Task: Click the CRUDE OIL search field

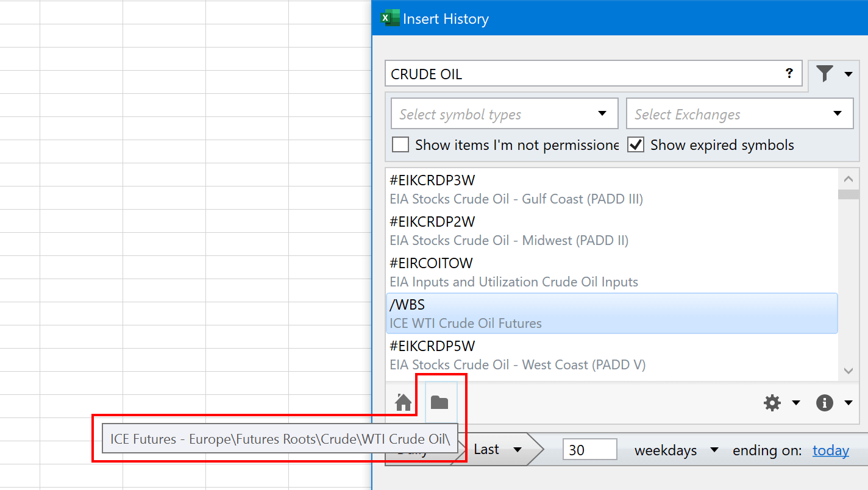Action: click(x=594, y=74)
